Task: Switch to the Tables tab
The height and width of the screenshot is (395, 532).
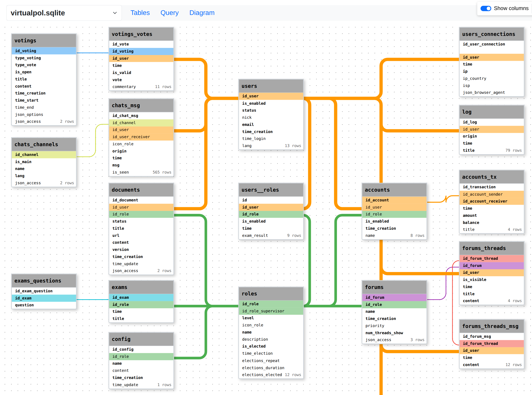Action: (140, 13)
